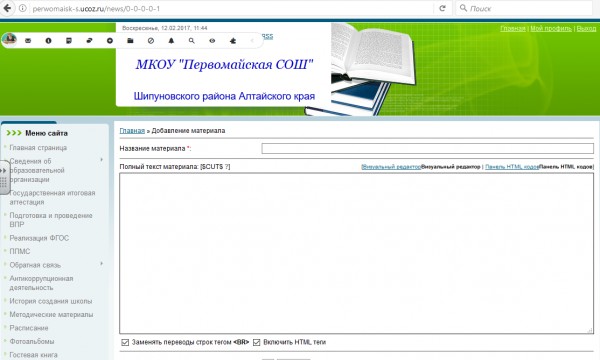Click the block circle-slash icon in admin bar
The image size is (600, 360).
click(x=151, y=41)
